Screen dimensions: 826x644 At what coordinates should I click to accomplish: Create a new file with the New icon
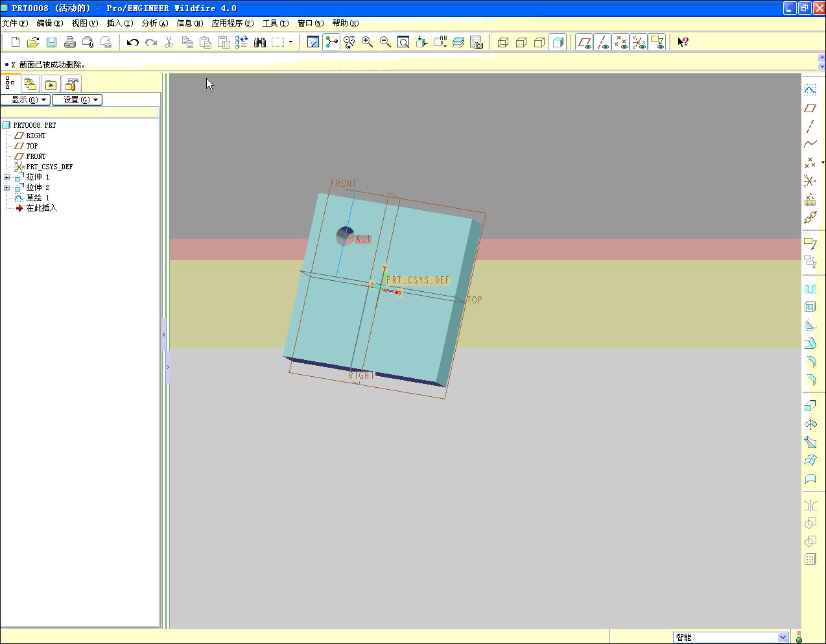click(16, 42)
